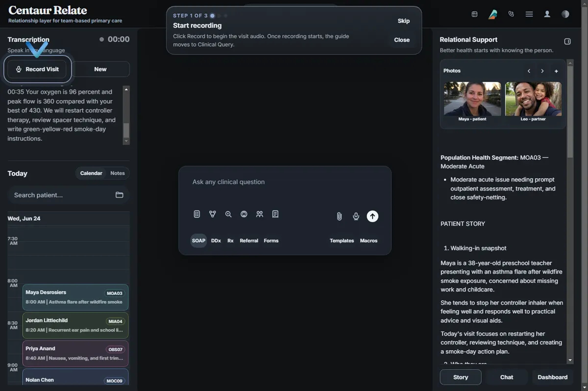Open the Dashboard tab
Screen dimensions: 588x391
click(x=552, y=377)
